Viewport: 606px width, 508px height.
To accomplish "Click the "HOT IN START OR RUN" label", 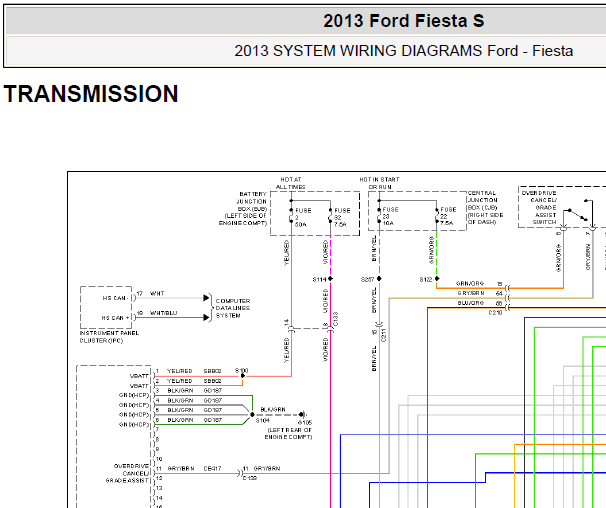I will (380, 183).
